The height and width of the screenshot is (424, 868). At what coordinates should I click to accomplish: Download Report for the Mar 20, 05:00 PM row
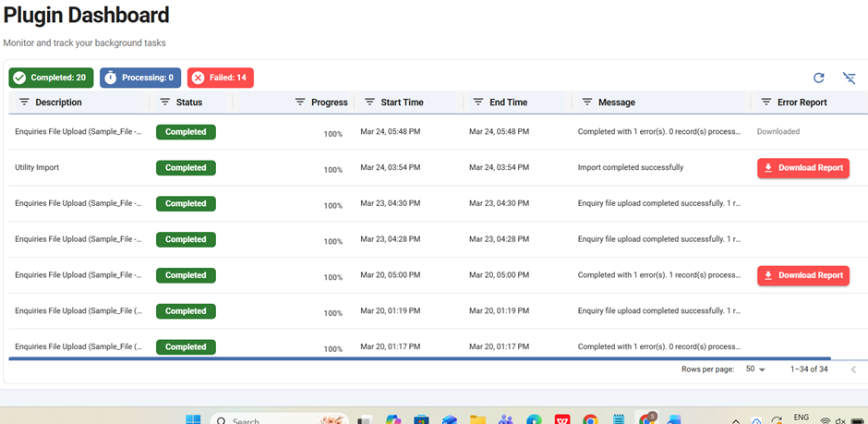pyautogui.click(x=802, y=275)
